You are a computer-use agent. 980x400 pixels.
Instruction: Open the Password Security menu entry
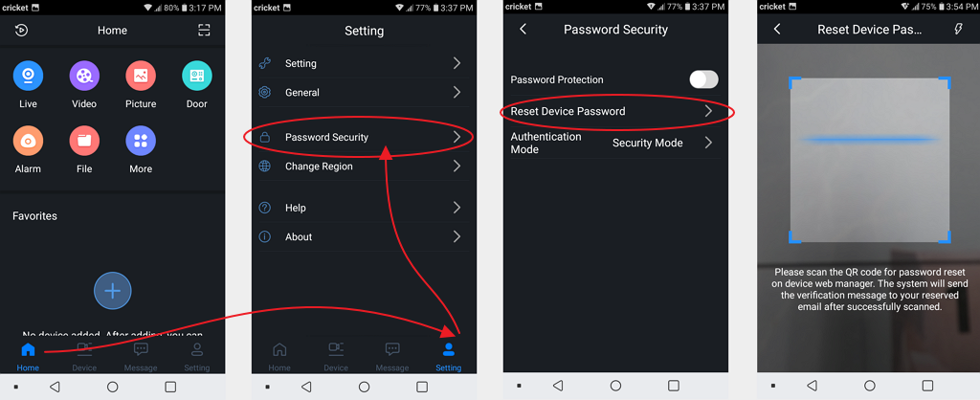[x=365, y=138]
